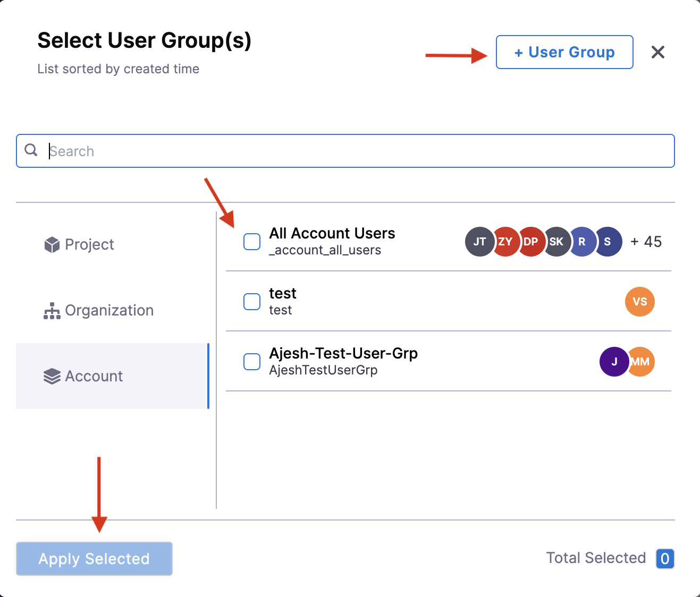This screenshot has width=700, height=597.
Task: Tick the test user group checkbox
Action: [251, 302]
